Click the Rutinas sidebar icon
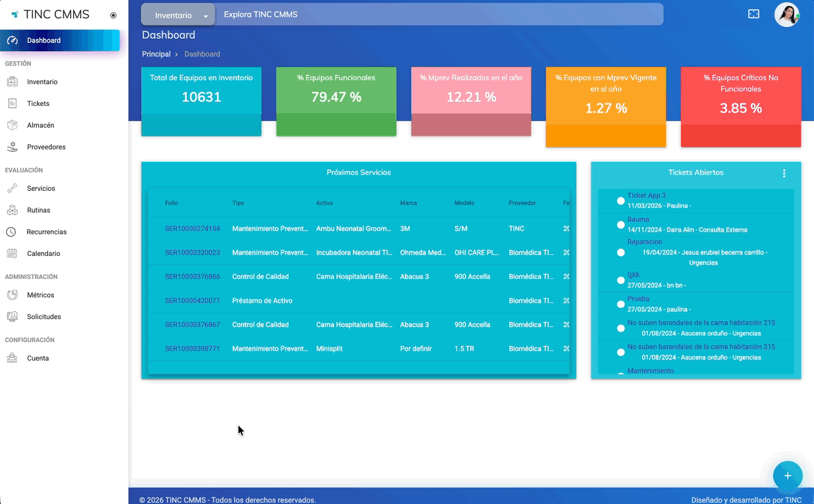 [x=13, y=210]
